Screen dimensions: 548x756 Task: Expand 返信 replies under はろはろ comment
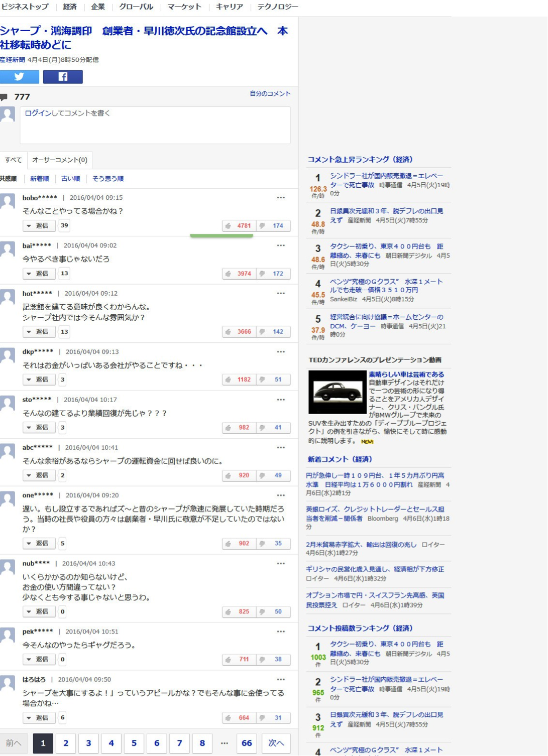38,718
